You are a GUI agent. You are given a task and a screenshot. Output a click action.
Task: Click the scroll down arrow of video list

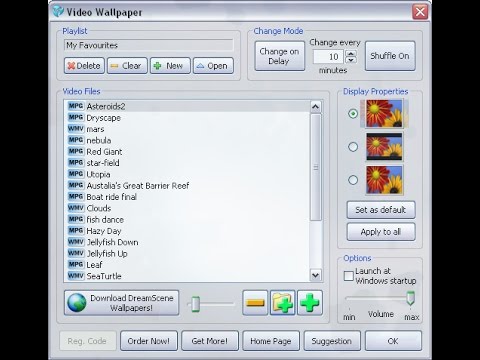pyautogui.click(x=315, y=275)
